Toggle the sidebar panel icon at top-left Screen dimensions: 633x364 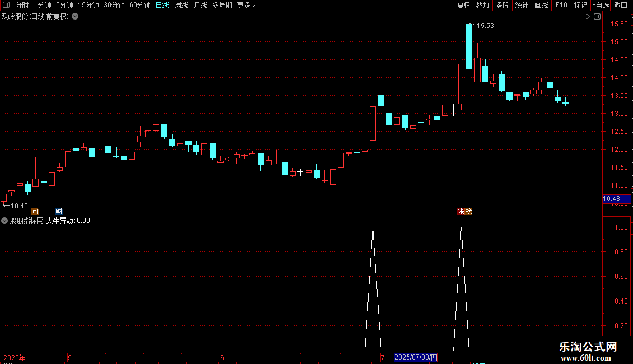[x=6, y=5]
